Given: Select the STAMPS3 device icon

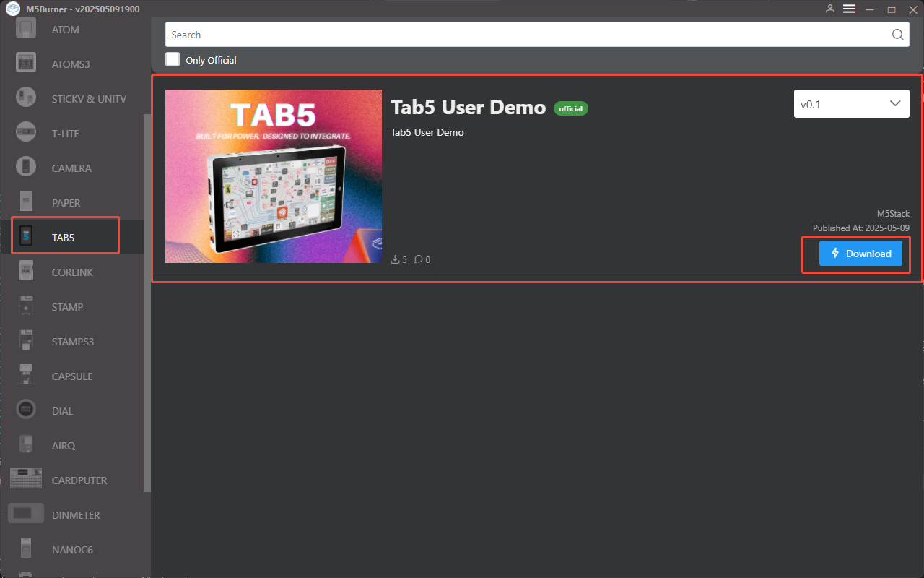Looking at the screenshot, I should [26, 341].
